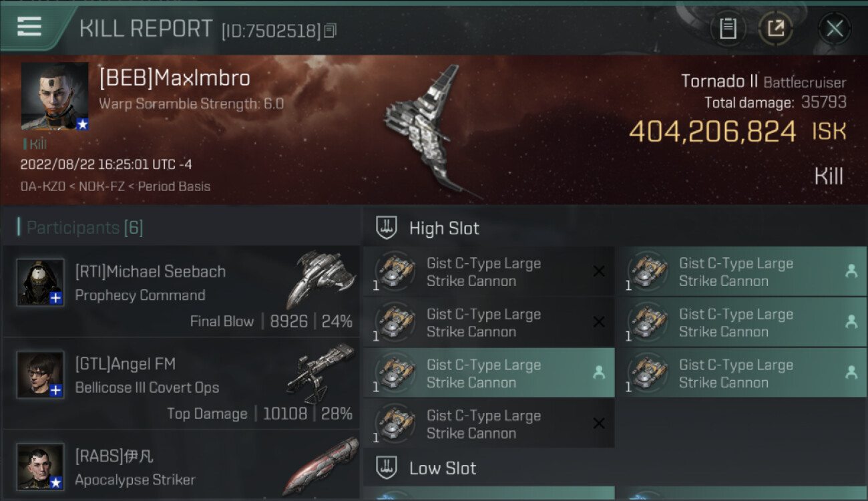This screenshot has height=501, width=868.
Task: Copy the kill report ID icon
Action: pos(330,31)
